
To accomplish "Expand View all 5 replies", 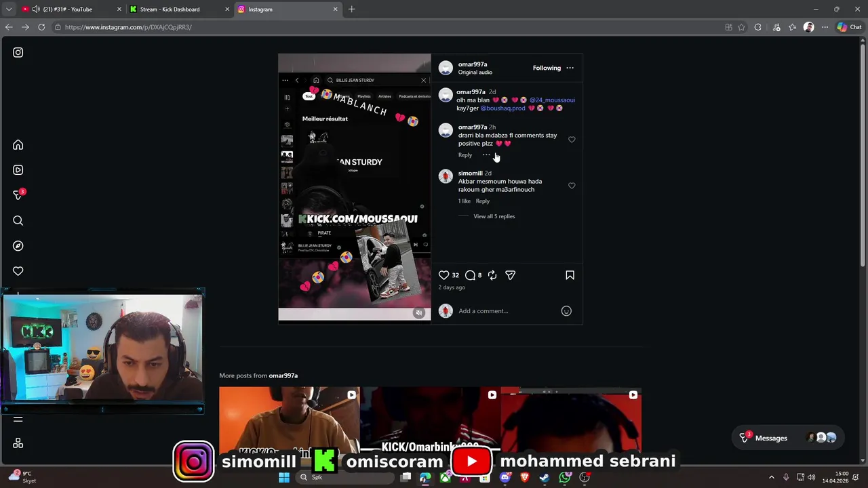I will tap(494, 216).
